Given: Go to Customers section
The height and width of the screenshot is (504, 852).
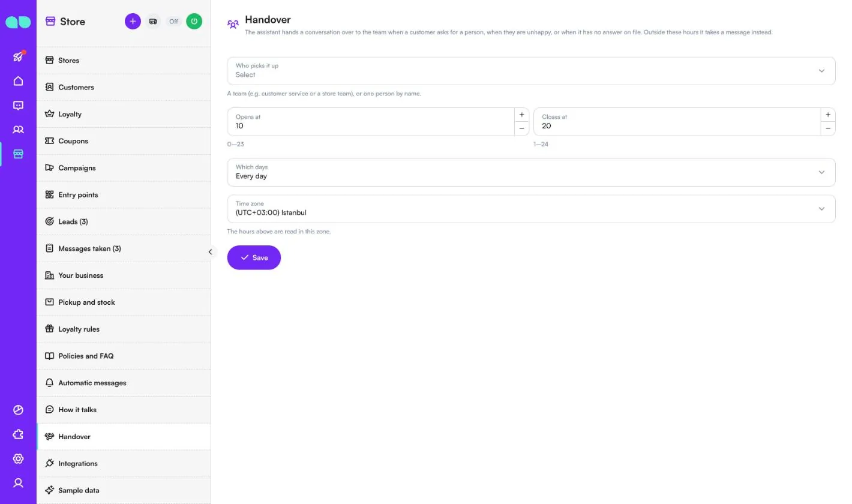Looking at the screenshot, I should [x=124, y=88].
